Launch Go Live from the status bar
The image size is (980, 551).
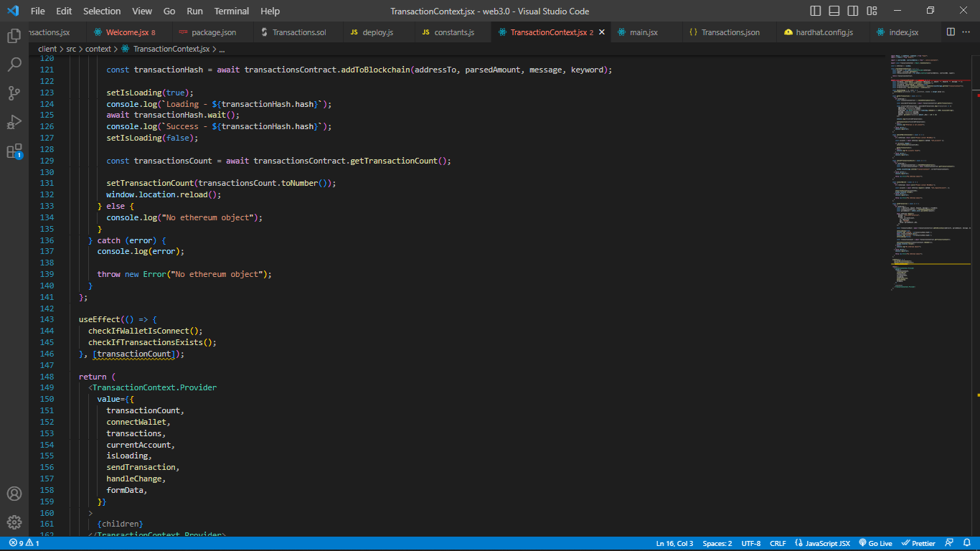(875, 543)
